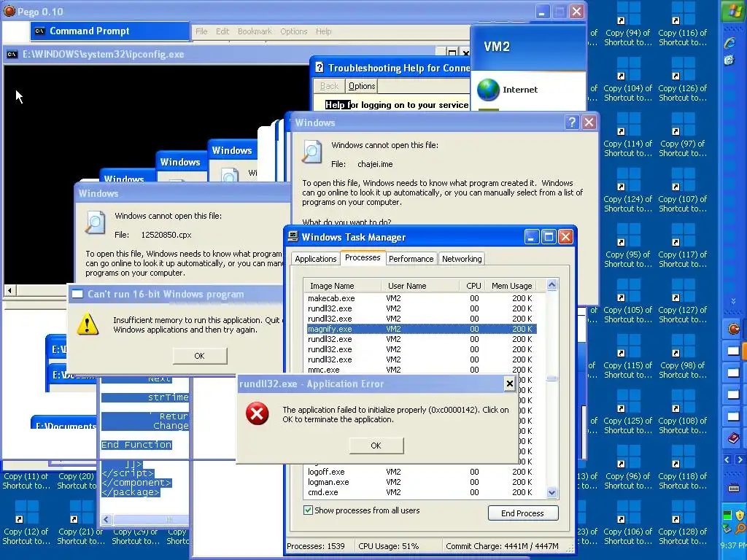Viewport: 747px width, 560px height.
Task: Click the Command Prompt title bar button
Action: 109,31
